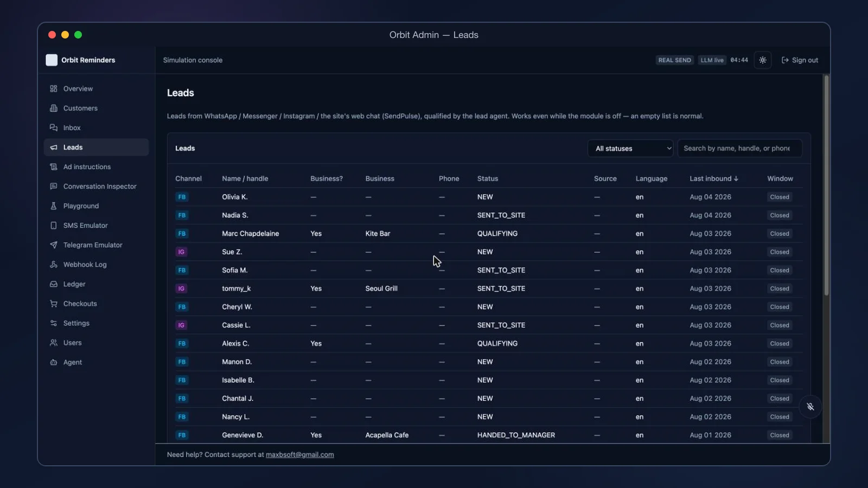Viewport: 868px width, 488px height.
Task: Open Telegram Emulator in sidebar
Action: tap(96, 245)
